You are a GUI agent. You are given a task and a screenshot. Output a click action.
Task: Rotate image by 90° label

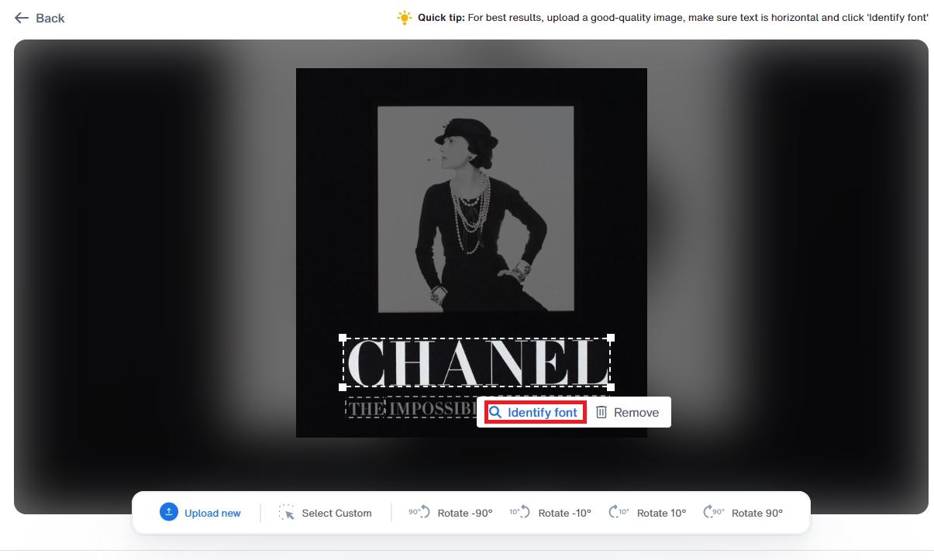click(757, 513)
